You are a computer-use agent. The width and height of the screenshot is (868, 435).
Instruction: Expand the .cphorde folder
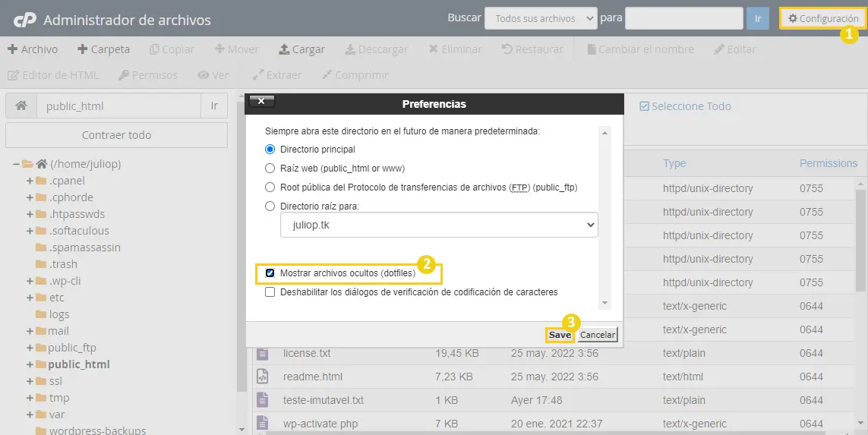click(x=30, y=197)
